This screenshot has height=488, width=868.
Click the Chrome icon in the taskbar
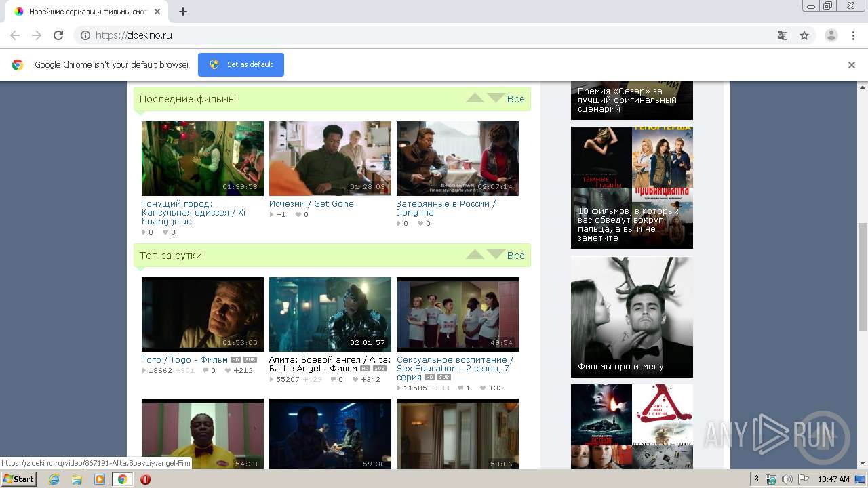(x=122, y=479)
